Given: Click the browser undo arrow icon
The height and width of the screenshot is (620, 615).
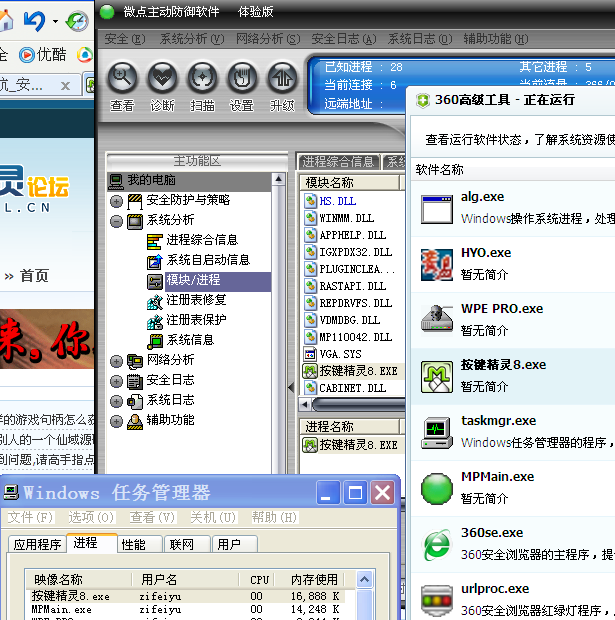Looking at the screenshot, I should pyautogui.click(x=35, y=21).
